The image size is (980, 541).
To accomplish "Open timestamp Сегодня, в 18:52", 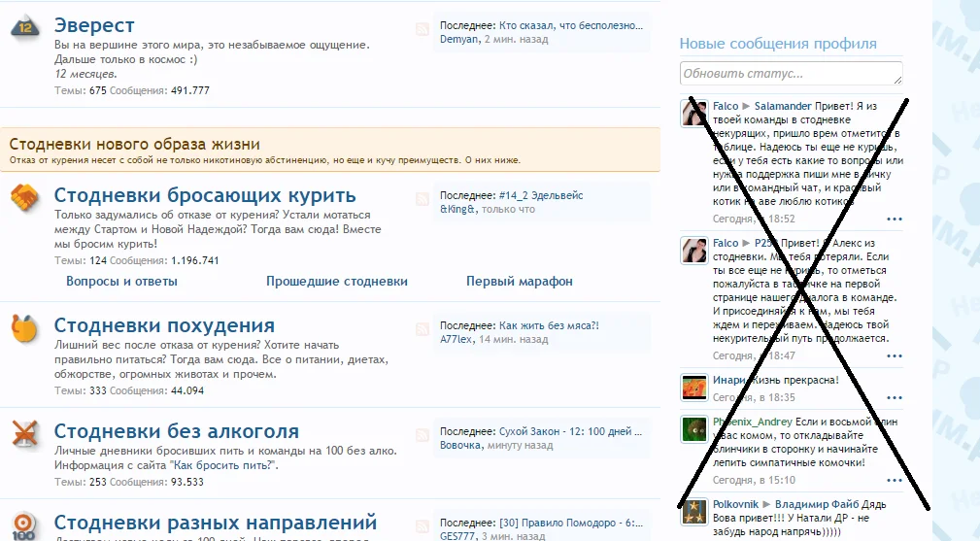I will point(755,219).
